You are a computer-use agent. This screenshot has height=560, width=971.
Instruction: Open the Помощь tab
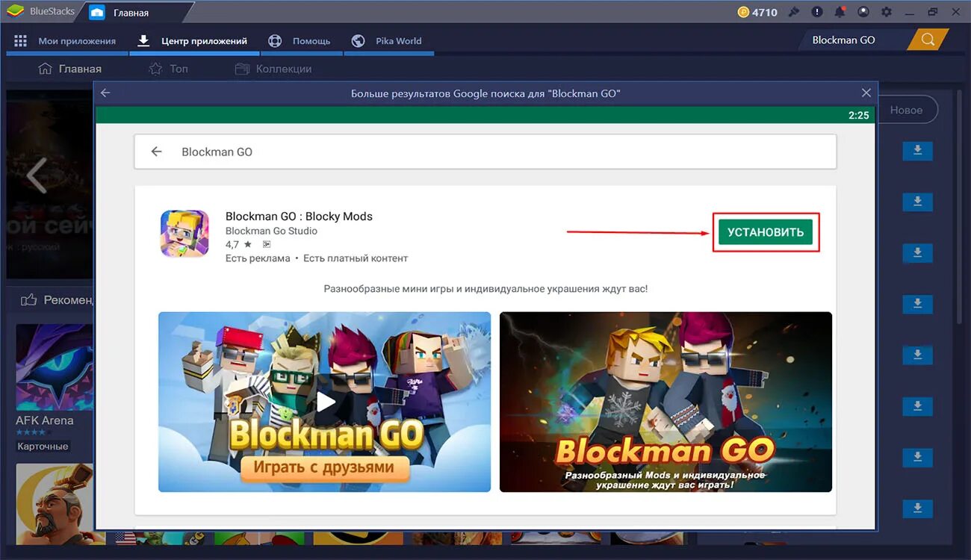(300, 41)
